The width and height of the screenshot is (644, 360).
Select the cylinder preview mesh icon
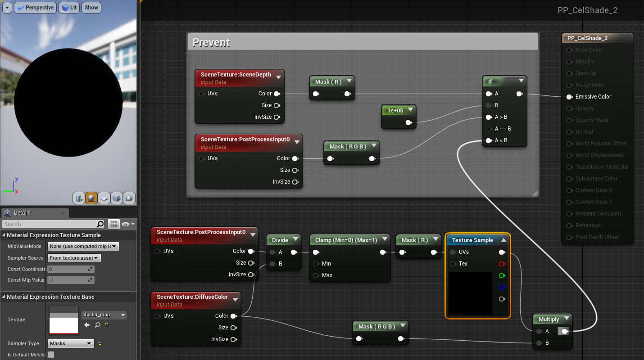point(79,198)
